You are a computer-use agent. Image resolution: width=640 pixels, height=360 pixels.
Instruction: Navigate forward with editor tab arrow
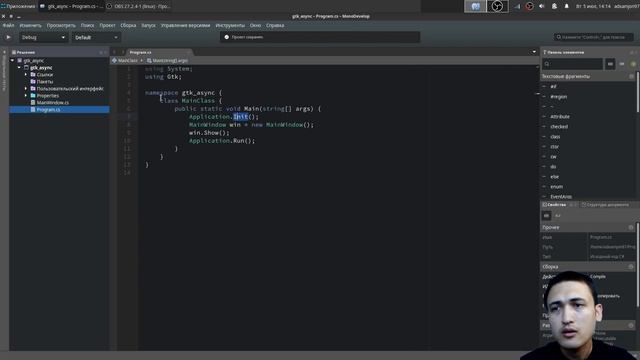pos(122,52)
